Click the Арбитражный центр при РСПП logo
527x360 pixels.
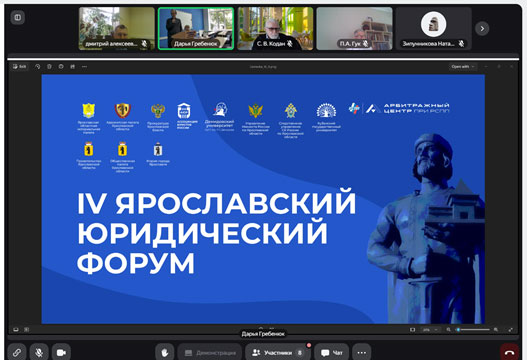coord(399,108)
